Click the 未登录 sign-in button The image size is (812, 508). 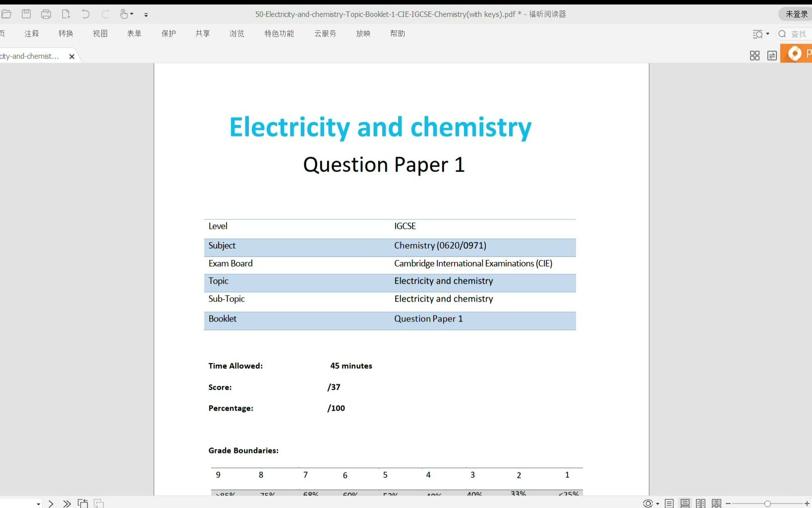[x=796, y=14]
